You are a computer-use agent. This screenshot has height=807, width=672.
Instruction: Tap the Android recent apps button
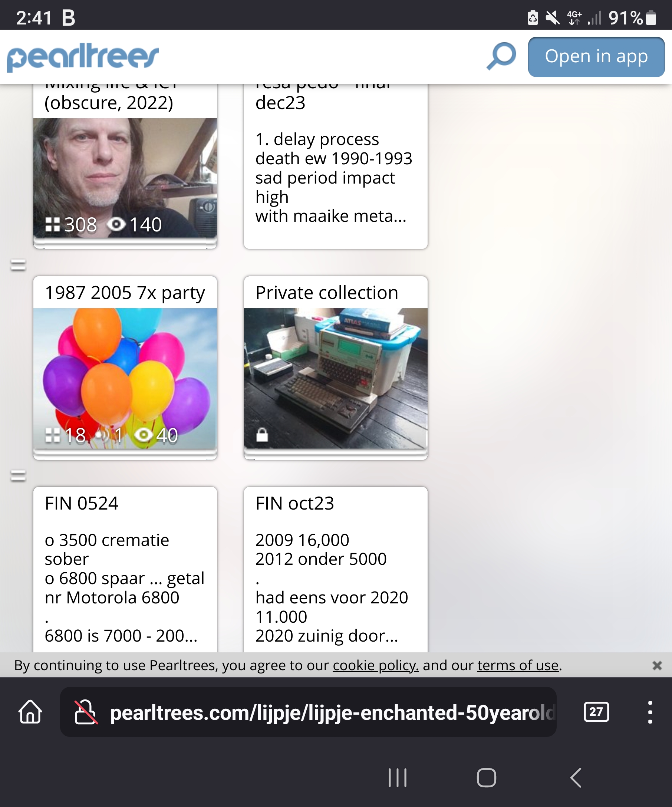coord(397,777)
